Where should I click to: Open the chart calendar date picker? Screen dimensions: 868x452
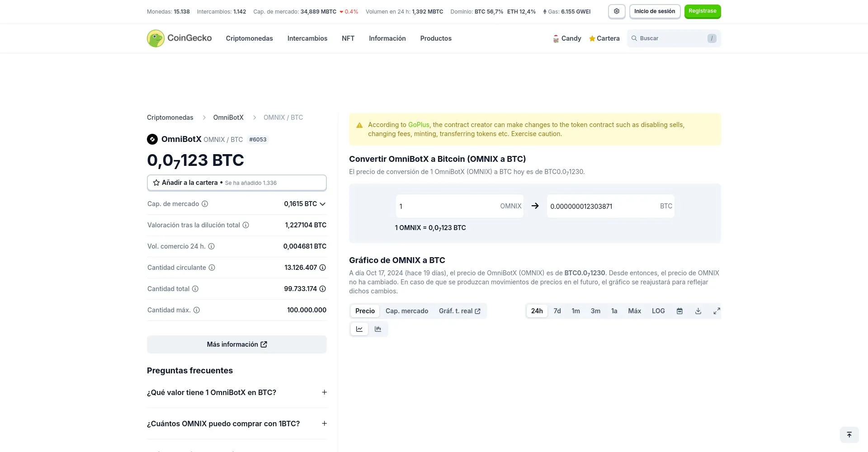click(679, 311)
